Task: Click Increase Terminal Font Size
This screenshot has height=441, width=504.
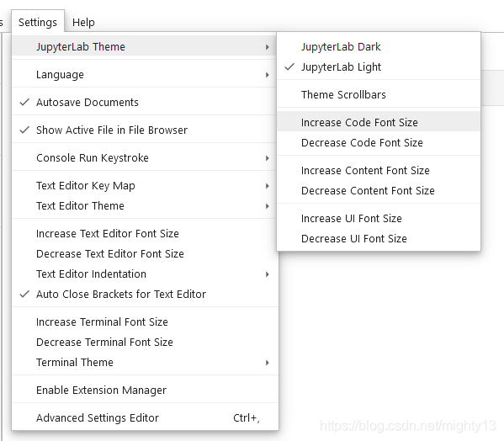Action: tap(145, 322)
